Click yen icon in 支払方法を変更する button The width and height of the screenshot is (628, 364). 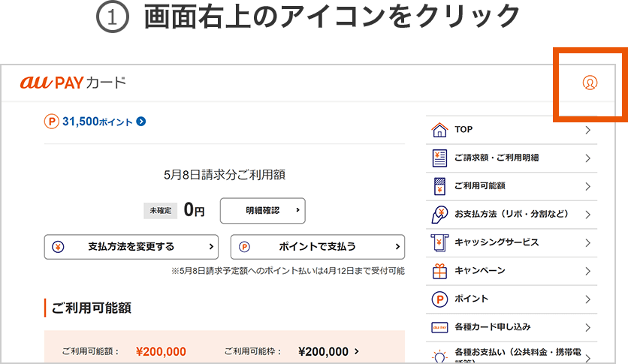click(58, 247)
